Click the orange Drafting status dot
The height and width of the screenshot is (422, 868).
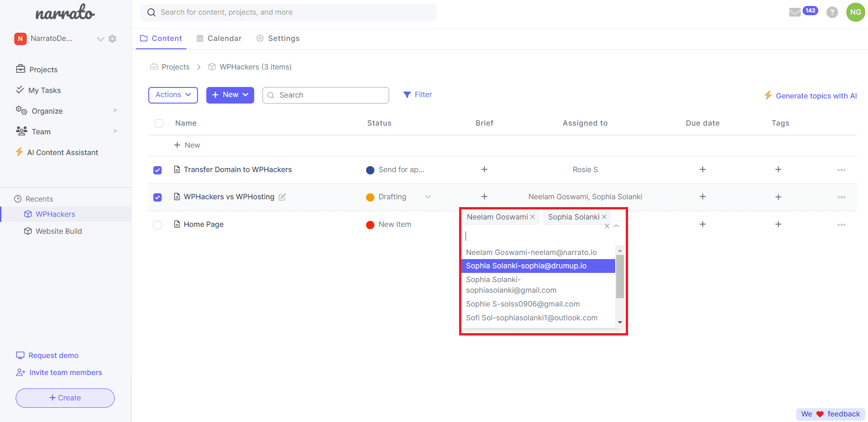click(x=370, y=197)
